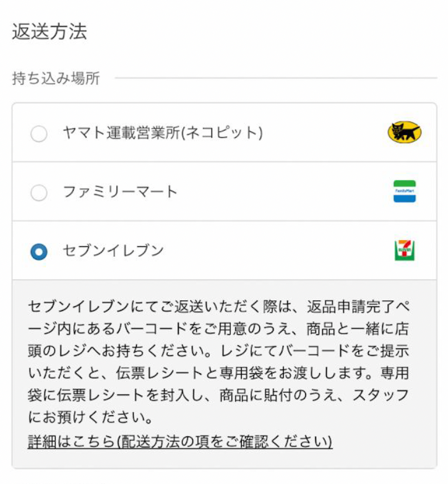Select the ヤマト運輸営業所 radio button
Image resolution: width=448 pixels, height=484 pixels.
coord(39,133)
